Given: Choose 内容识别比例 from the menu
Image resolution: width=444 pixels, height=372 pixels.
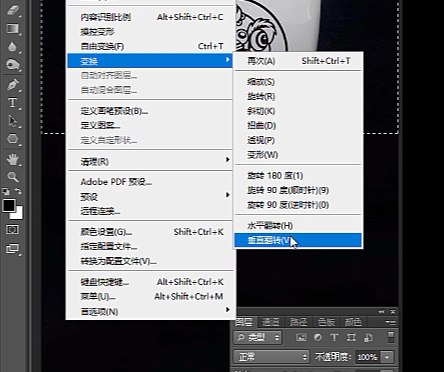Looking at the screenshot, I should [151, 17].
